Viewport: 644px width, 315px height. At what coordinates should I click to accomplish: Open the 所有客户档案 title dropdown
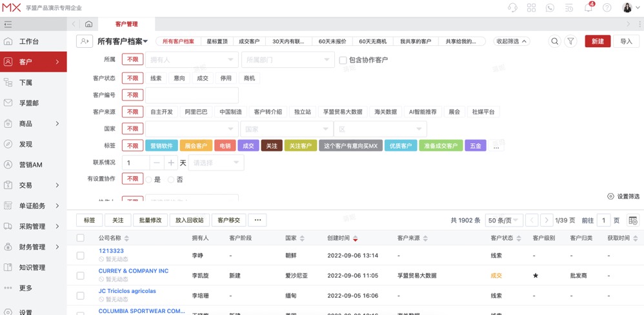pos(123,41)
